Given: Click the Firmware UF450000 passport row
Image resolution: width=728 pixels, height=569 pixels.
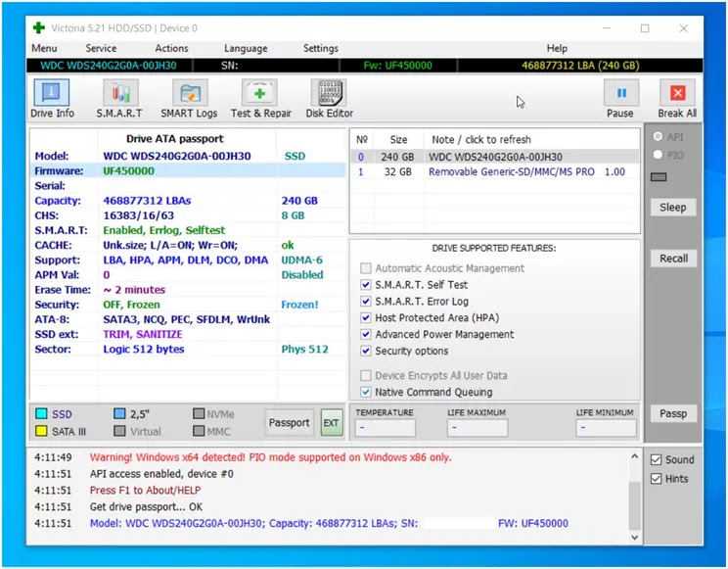Looking at the screenshot, I should [188, 170].
